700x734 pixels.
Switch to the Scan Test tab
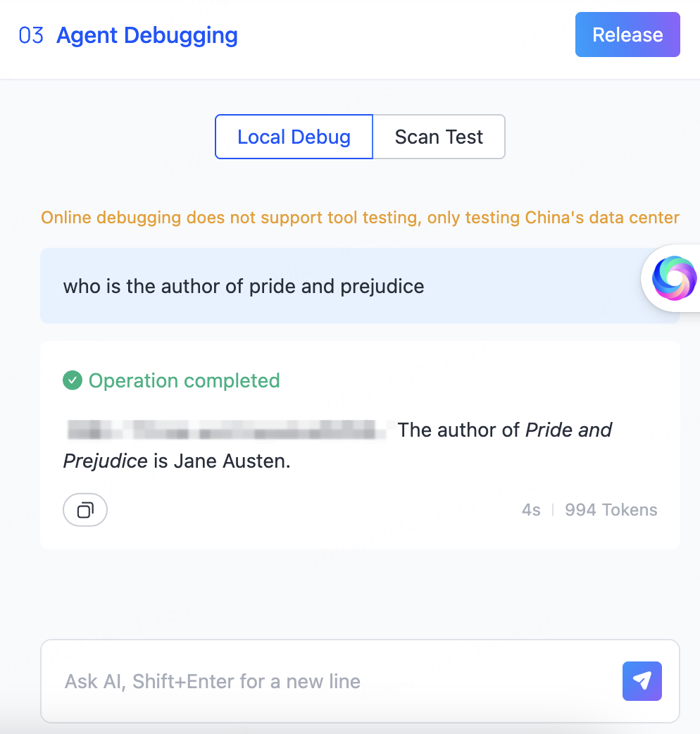439,137
